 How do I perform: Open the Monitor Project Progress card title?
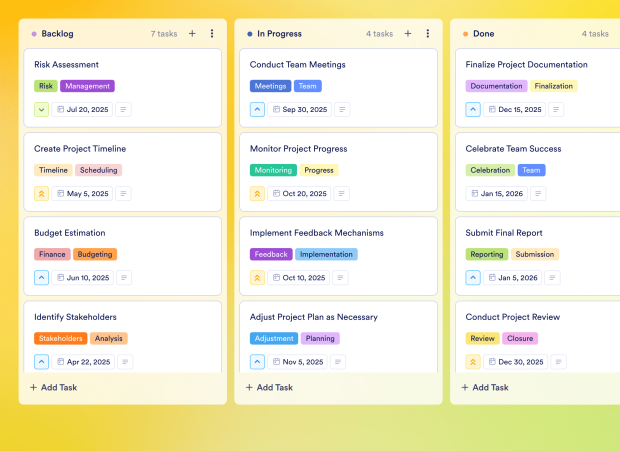tap(299, 149)
